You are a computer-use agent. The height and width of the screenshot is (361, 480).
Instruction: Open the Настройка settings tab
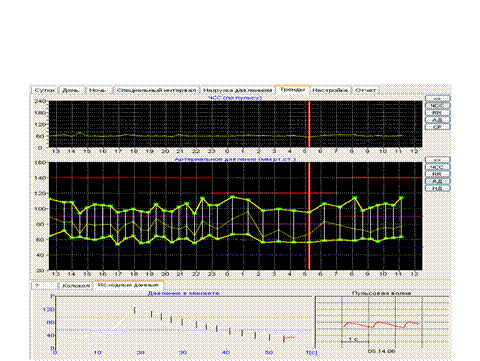pyautogui.click(x=330, y=91)
